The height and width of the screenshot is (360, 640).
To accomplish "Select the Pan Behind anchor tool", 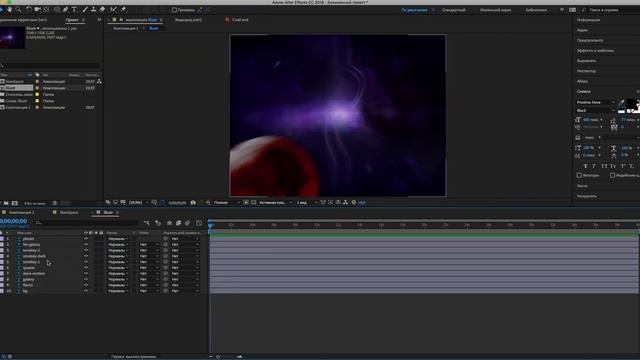I will (46, 9).
